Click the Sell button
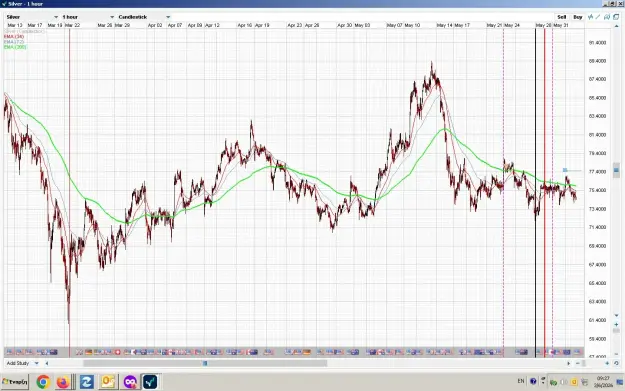625x391 pixels. [562, 17]
